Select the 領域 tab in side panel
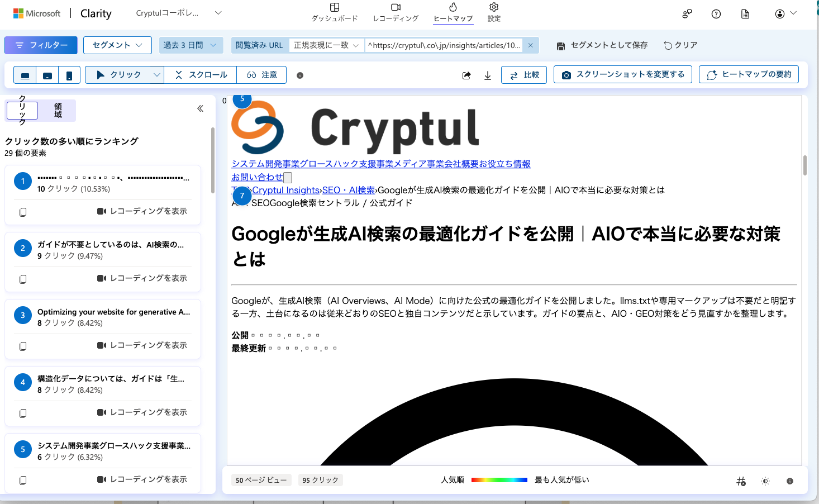 pyautogui.click(x=58, y=111)
